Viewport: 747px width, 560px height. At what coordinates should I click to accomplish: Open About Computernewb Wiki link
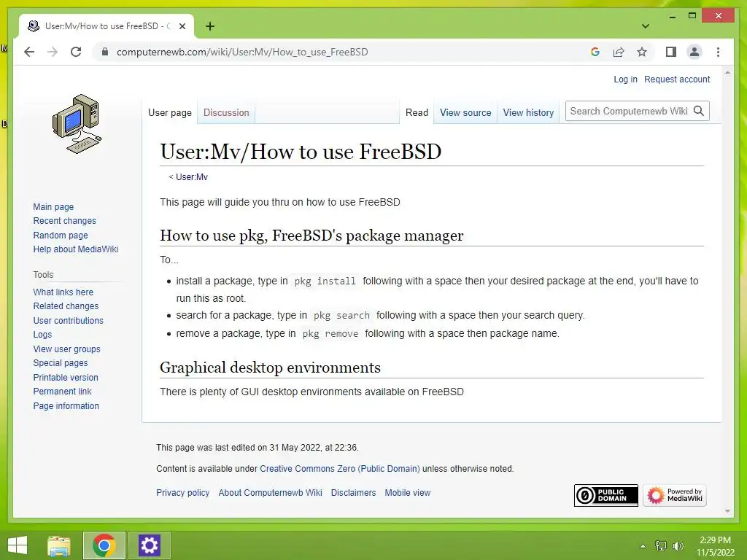pos(270,493)
